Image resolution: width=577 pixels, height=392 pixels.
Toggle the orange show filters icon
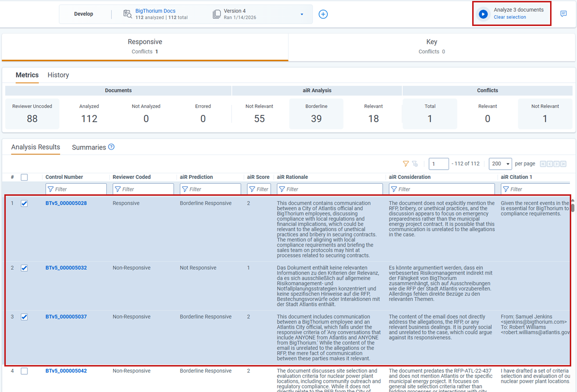pyautogui.click(x=405, y=164)
